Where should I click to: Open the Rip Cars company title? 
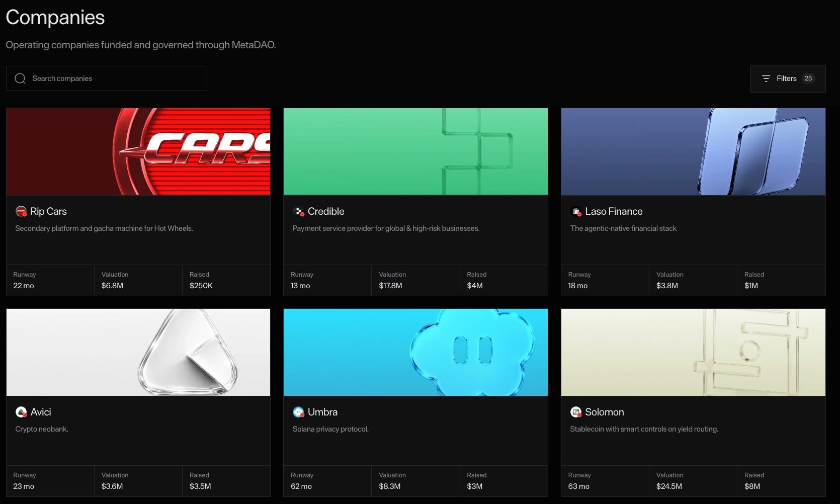coord(48,211)
